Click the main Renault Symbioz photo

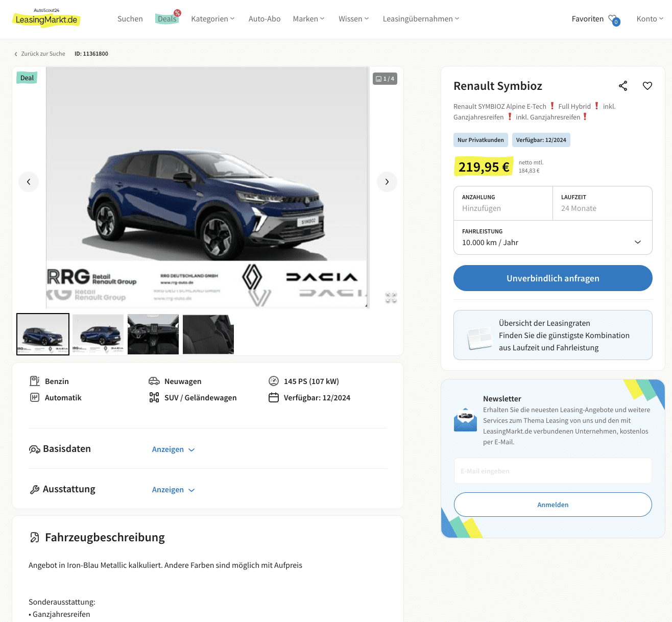click(x=207, y=187)
